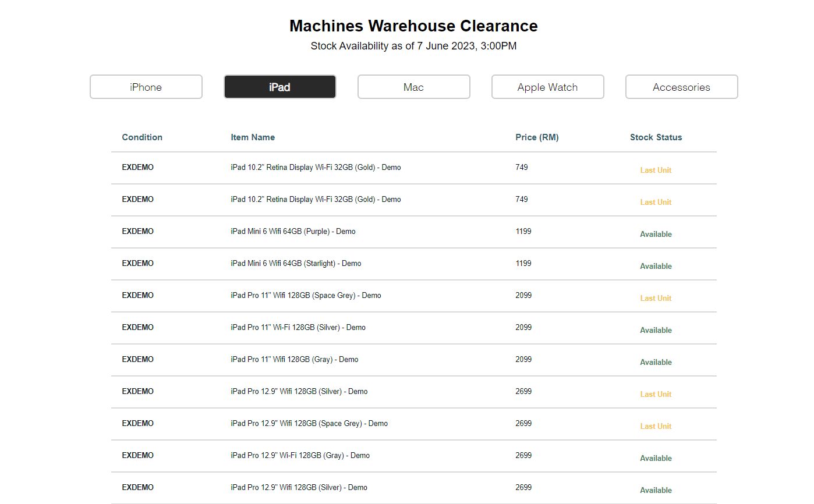The height and width of the screenshot is (504, 814).
Task: Click EXDEMO condition of iPad Pro 12.9" Gray row
Action: point(138,455)
